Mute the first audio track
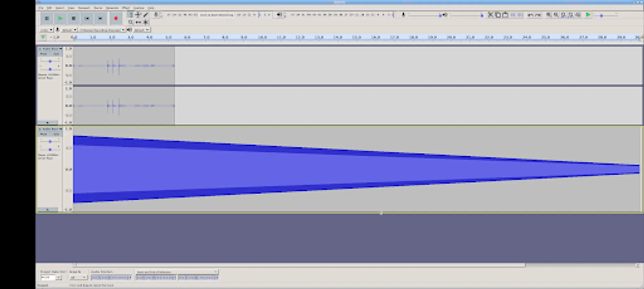Screen dimensions: 644x289 coord(43,54)
